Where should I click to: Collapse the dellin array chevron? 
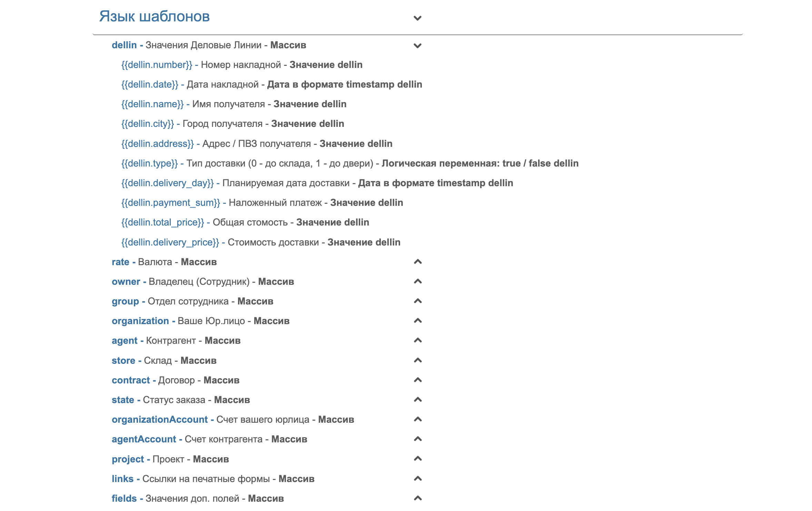(x=417, y=46)
